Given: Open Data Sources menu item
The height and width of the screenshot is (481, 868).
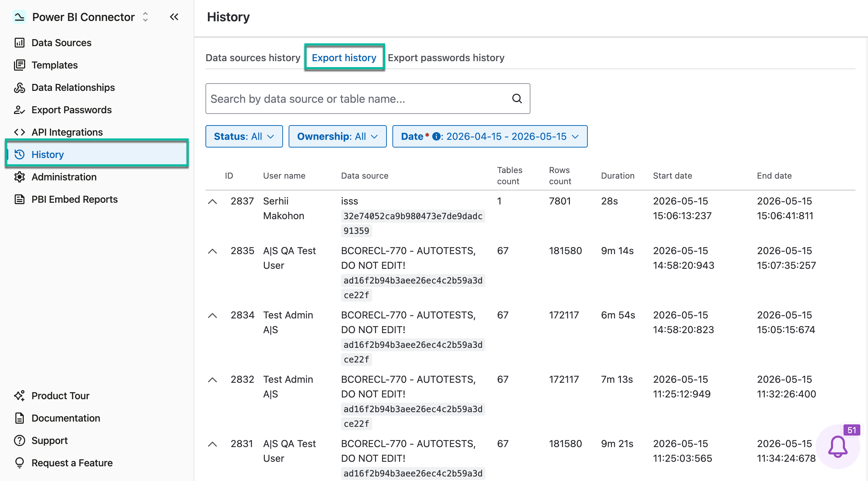Looking at the screenshot, I should click(62, 43).
